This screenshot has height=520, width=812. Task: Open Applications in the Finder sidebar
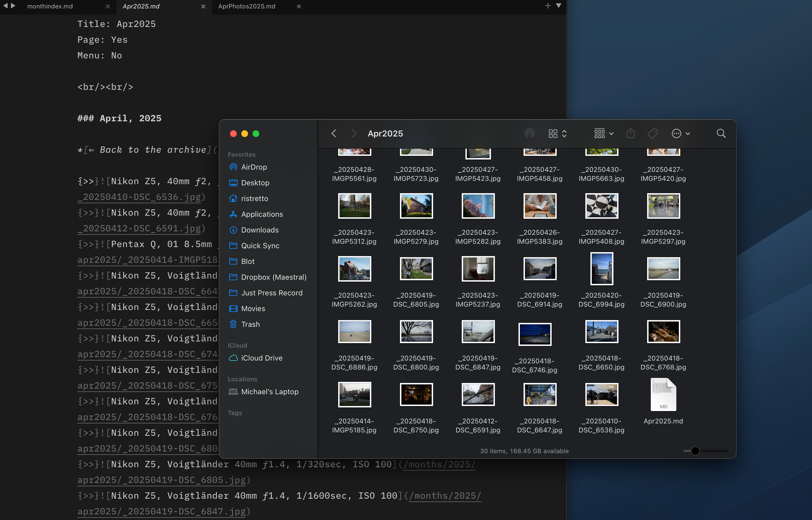point(256,214)
